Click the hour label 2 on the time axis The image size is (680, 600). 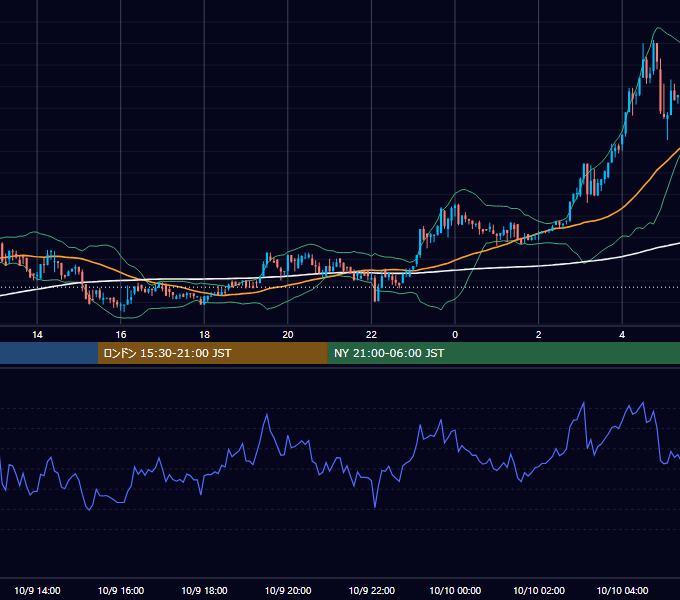pyautogui.click(x=539, y=335)
